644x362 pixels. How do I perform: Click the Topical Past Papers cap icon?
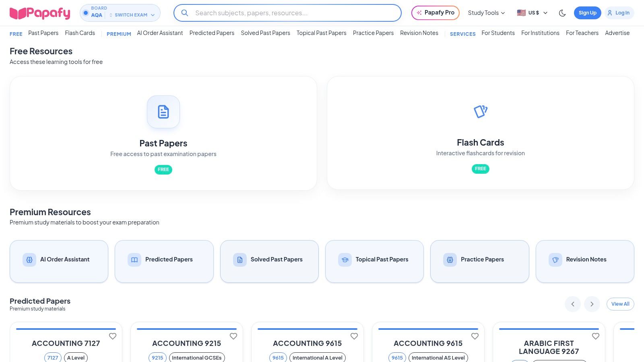tap(345, 260)
